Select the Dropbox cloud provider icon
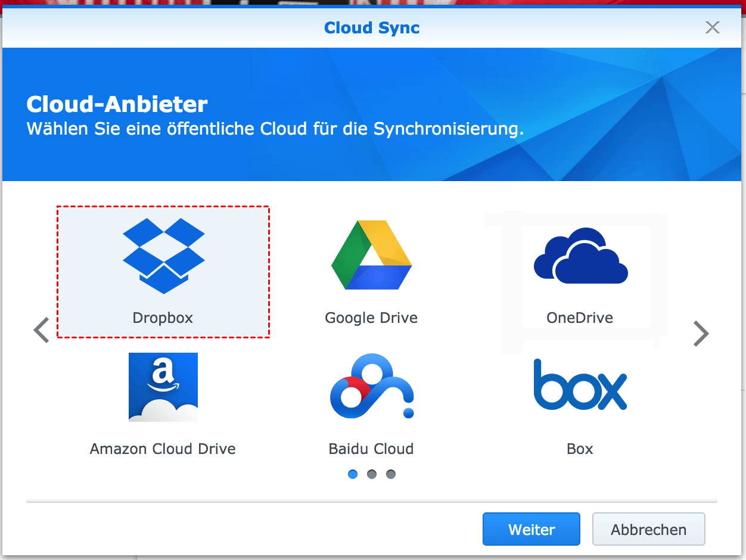The height and width of the screenshot is (560, 746). 163,256
